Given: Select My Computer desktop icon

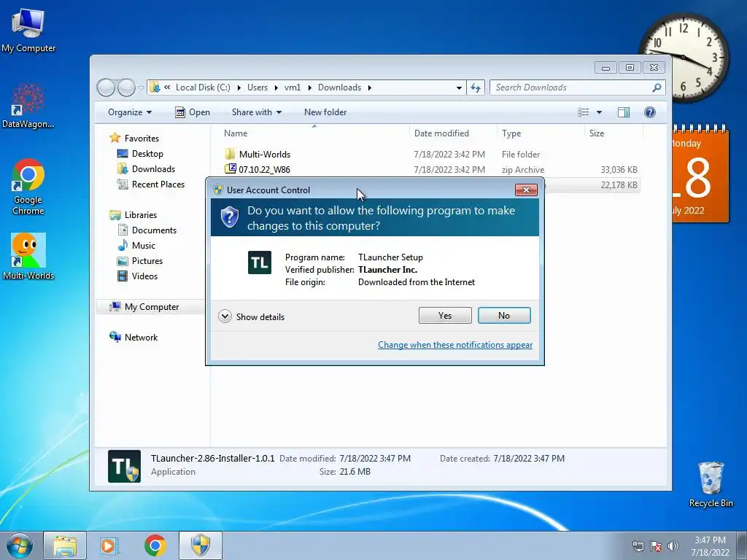Looking at the screenshot, I should (x=28, y=29).
